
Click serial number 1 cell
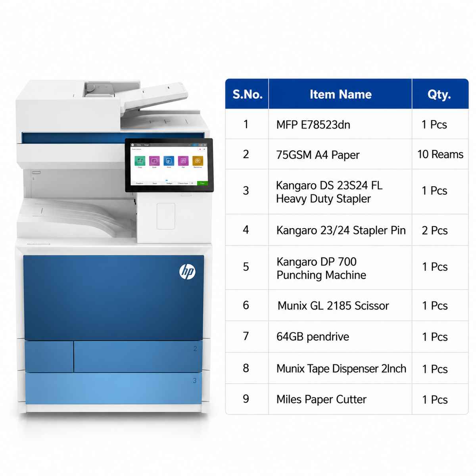pyautogui.click(x=247, y=124)
